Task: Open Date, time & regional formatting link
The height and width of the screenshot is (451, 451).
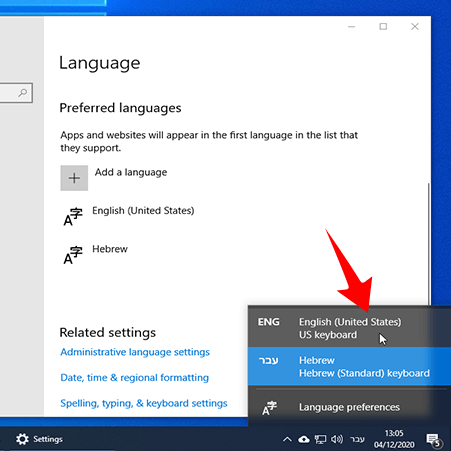Action: [x=135, y=378]
